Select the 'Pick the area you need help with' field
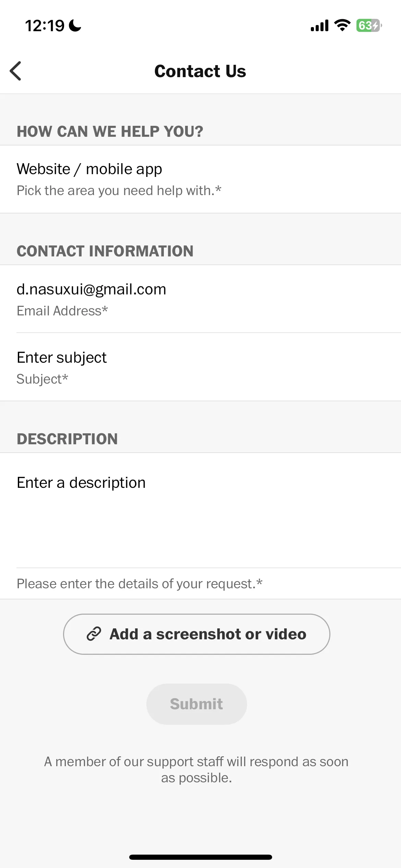The height and width of the screenshot is (868, 401). pos(119,191)
